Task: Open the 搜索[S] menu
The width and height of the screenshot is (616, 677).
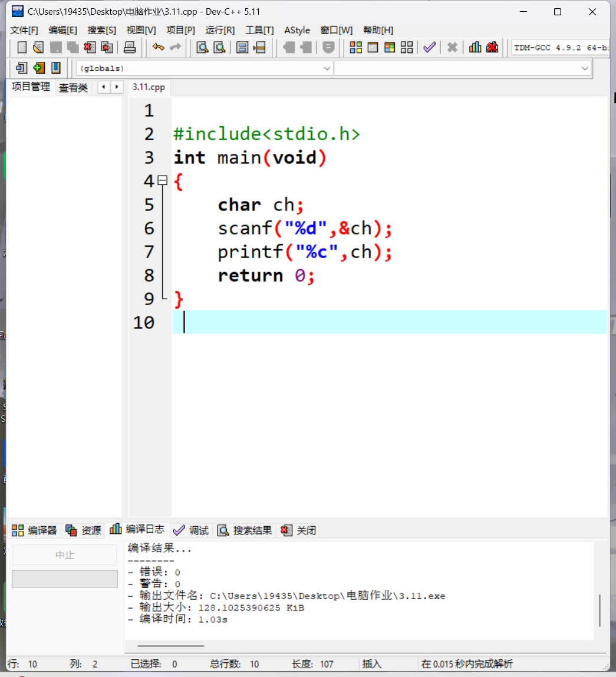Action: click(x=101, y=30)
